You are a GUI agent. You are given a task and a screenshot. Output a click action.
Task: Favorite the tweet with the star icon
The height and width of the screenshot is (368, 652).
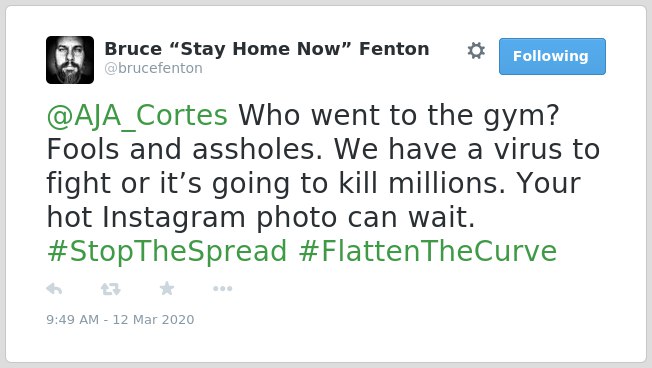pos(167,288)
